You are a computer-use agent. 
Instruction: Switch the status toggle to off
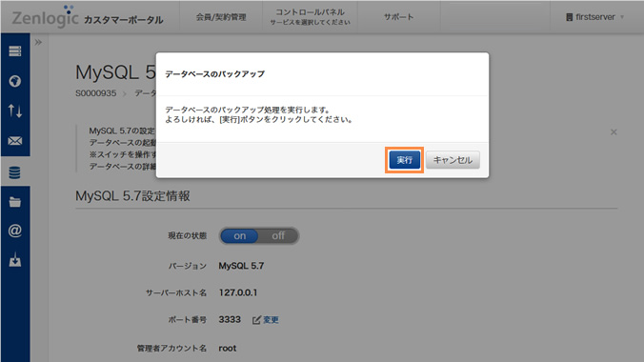point(278,236)
